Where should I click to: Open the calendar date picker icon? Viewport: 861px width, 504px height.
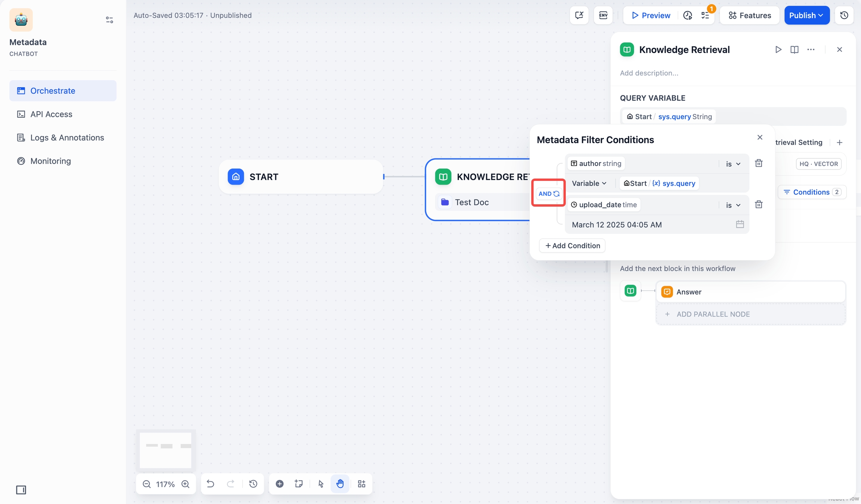[x=740, y=224]
